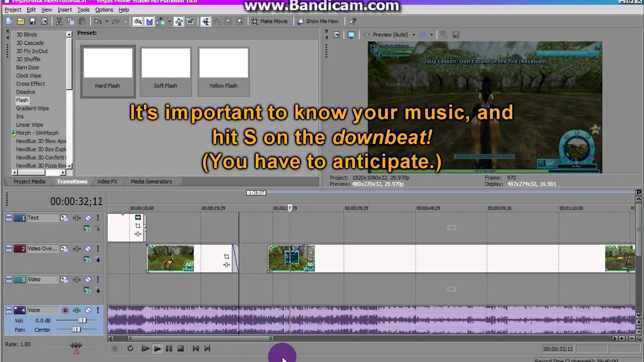Toggle Auto Ripple in the toolbar
The width and height of the screenshot is (644, 362).
(161, 21)
